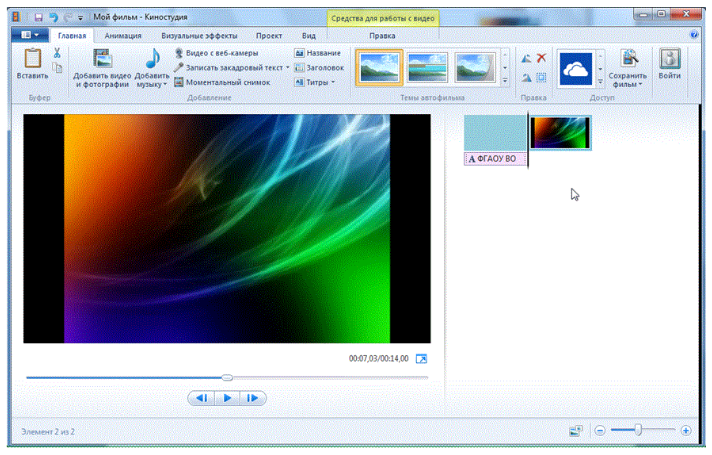Select the first AutoMovie theme thumbnail
The height and width of the screenshot is (455, 712).
click(x=379, y=67)
